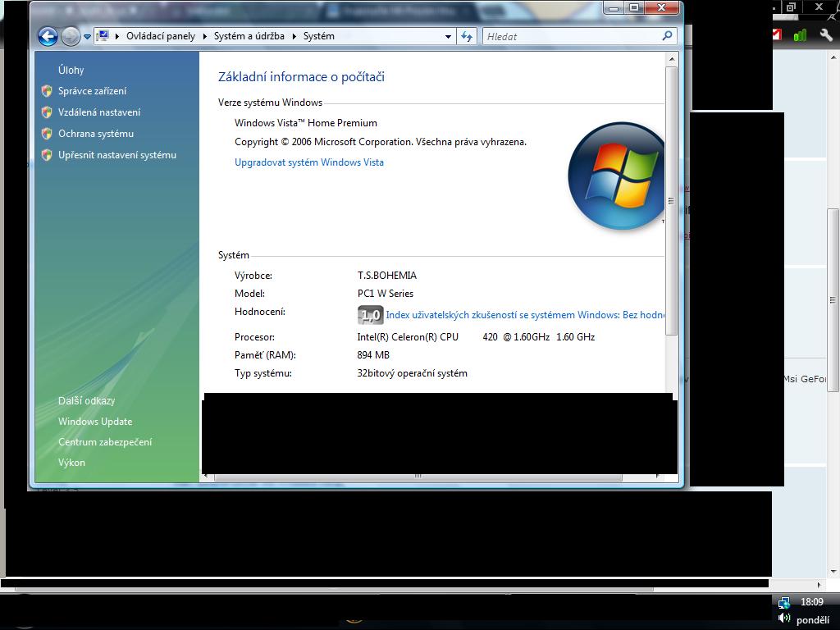
Task: Click the Paměť (RAM): label
Action: 265,355
